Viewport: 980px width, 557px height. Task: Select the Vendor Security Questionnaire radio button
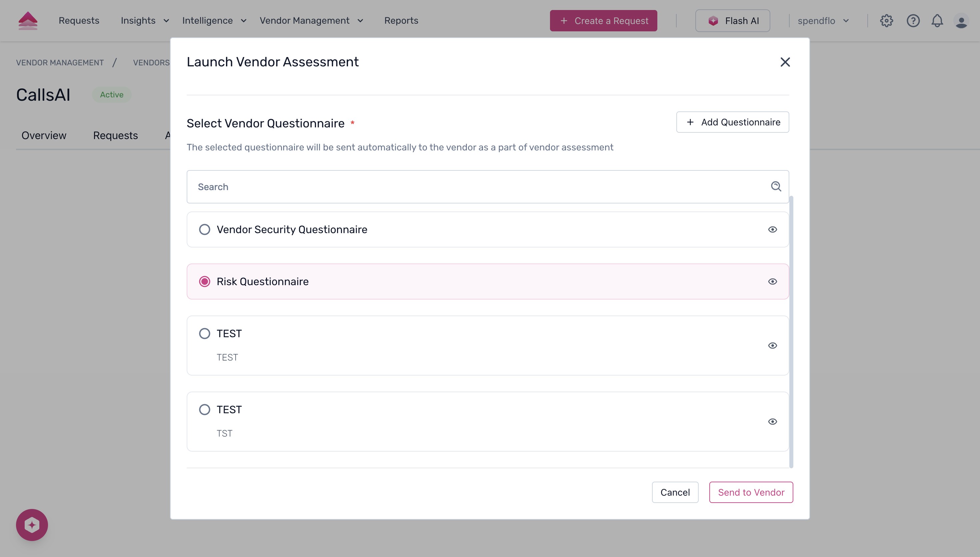(205, 229)
